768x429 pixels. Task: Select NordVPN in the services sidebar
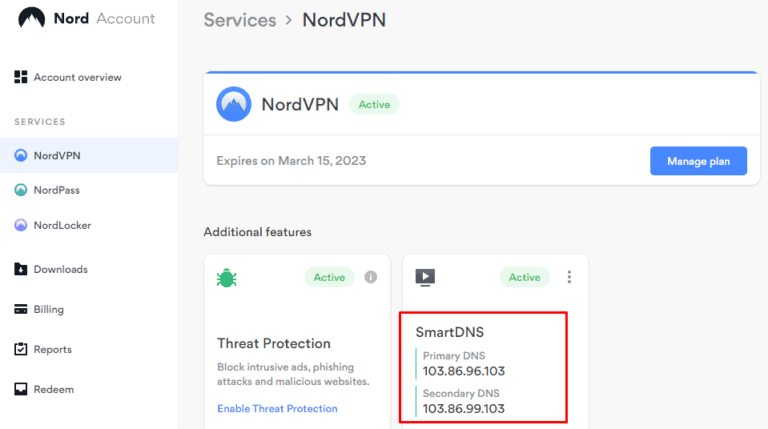point(56,155)
